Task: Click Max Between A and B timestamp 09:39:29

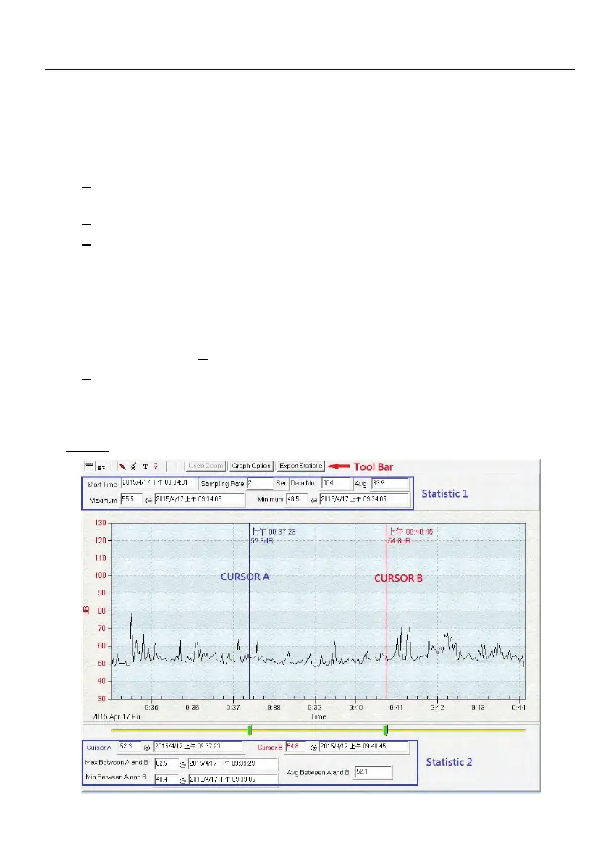Action: [233, 763]
